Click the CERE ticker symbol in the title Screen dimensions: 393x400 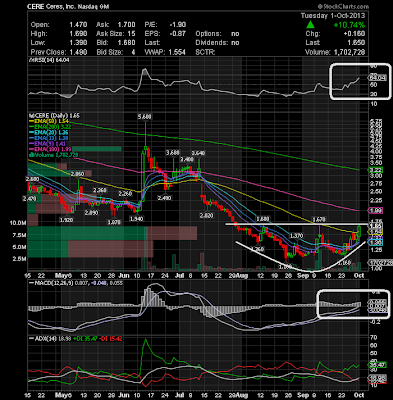36,7
